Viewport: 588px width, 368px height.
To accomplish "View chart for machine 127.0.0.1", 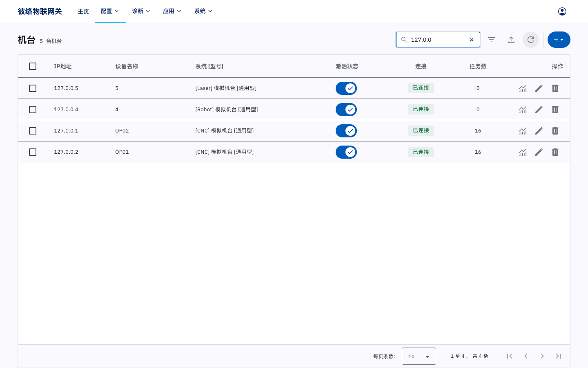I will 523,131.
